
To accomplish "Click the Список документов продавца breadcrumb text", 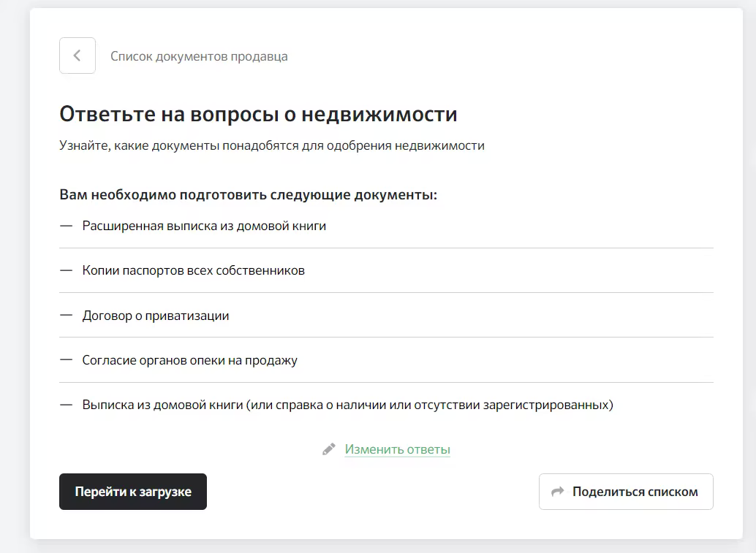I will pos(199,56).
